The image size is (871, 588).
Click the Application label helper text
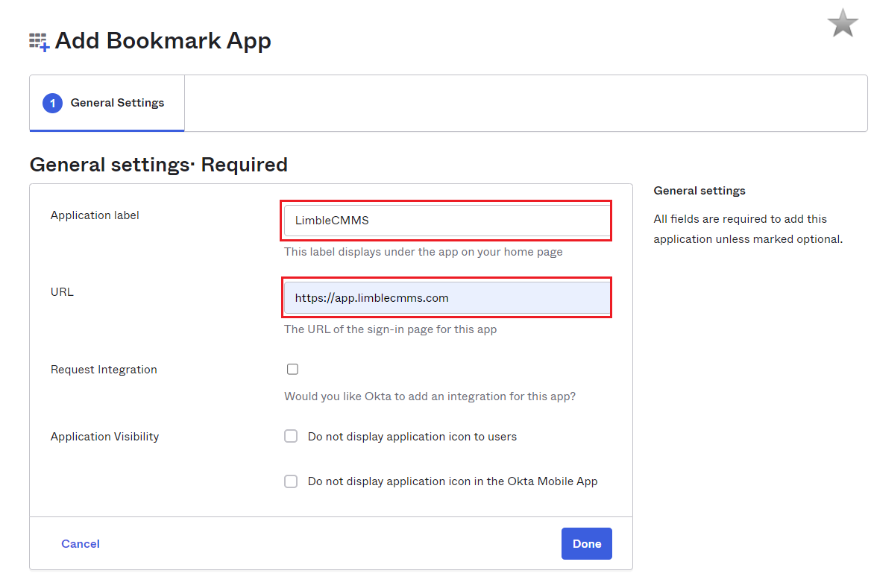click(424, 252)
